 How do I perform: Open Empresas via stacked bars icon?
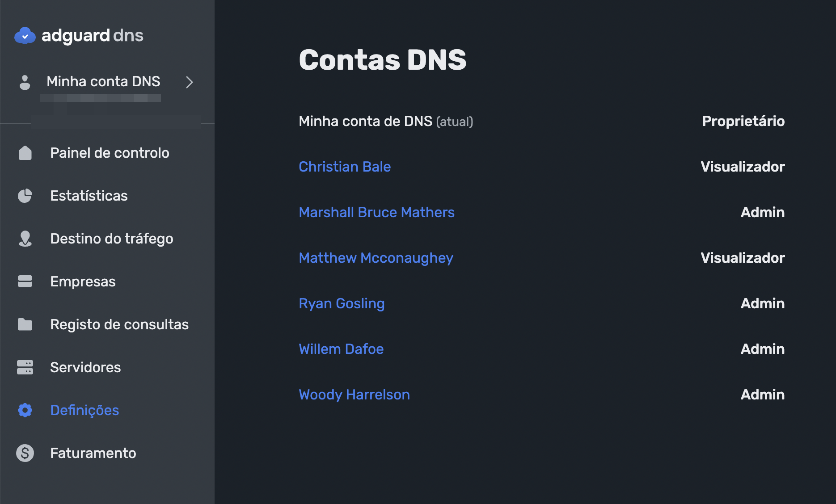click(x=25, y=281)
